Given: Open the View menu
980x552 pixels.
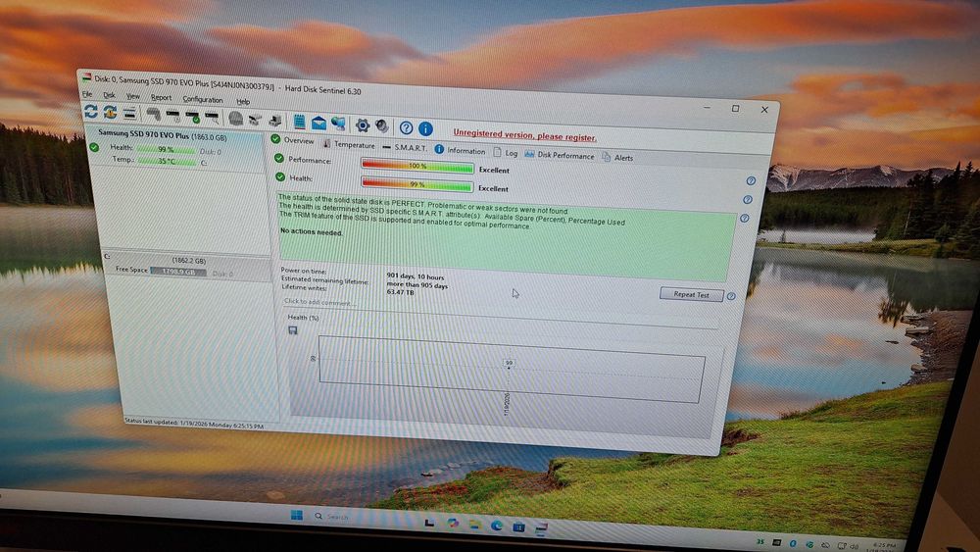Looking at the screenshot, I should click(133, 96).
